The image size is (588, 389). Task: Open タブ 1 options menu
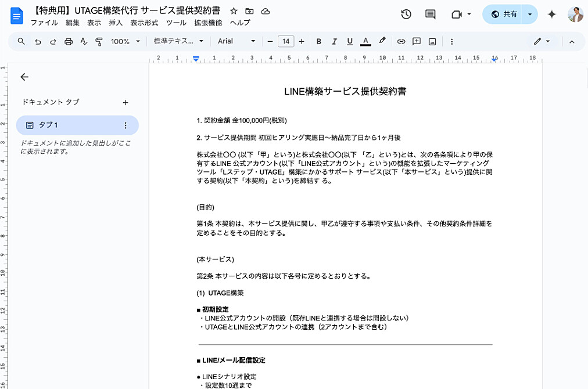pos(126,125)
